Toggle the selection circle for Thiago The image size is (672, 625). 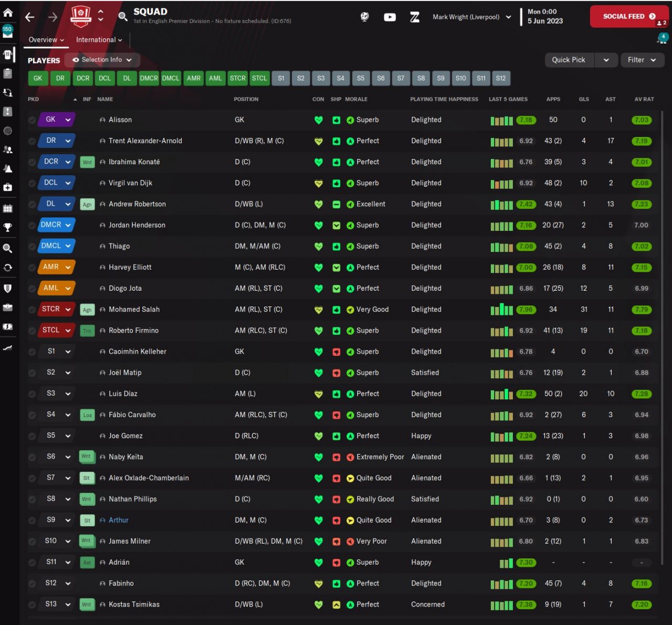(x=32, y=246)
